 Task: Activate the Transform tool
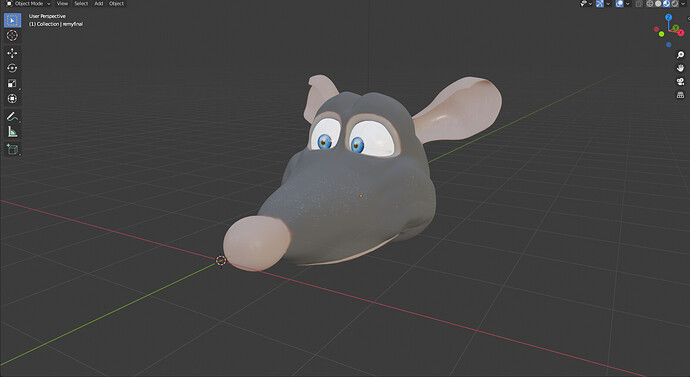12,99
